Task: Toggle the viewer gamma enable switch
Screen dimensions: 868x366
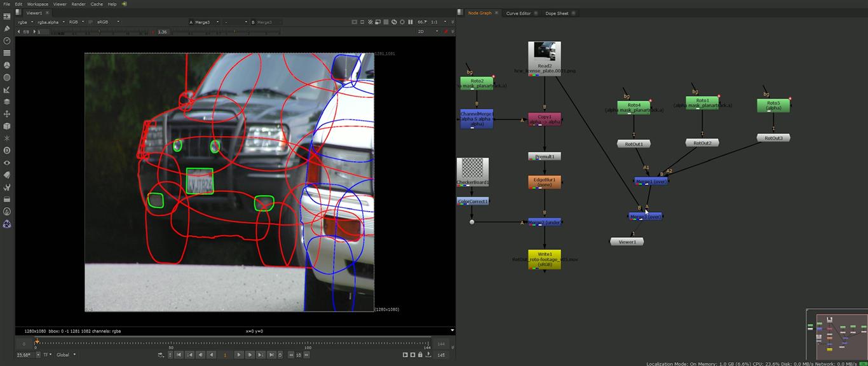Action: coord(153,30)
